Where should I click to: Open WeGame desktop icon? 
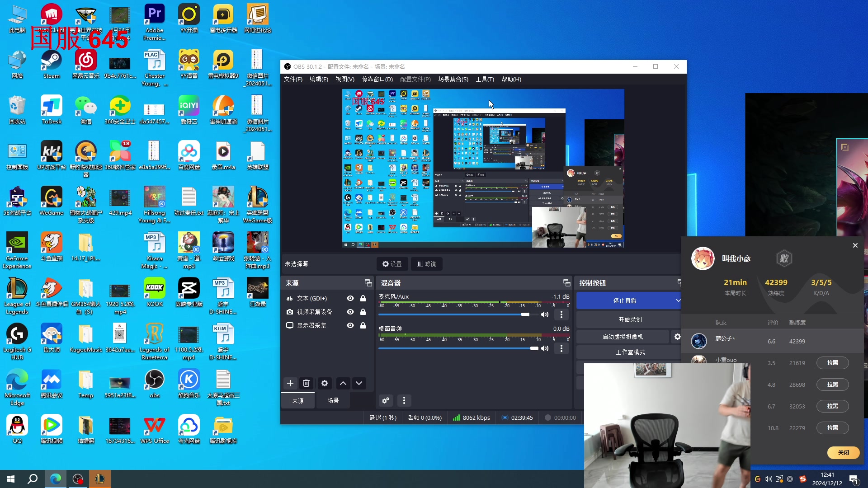point(52,202)
